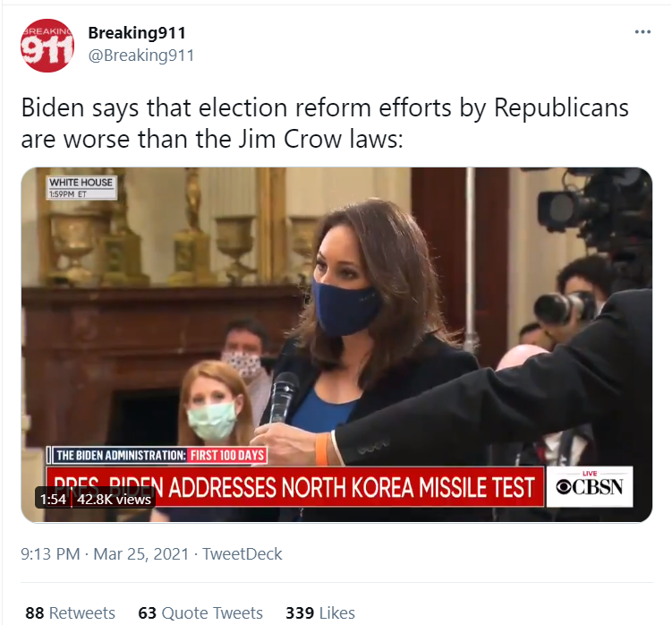Screen dimensions: 672x625
Task: Click the Biden Administration chyron label
Action: point(121,455)
